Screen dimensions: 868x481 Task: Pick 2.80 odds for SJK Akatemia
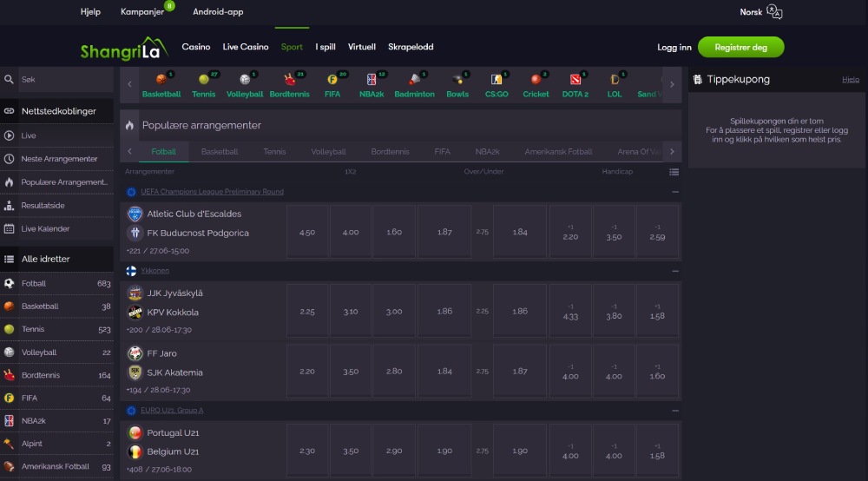tap(394, 372)
